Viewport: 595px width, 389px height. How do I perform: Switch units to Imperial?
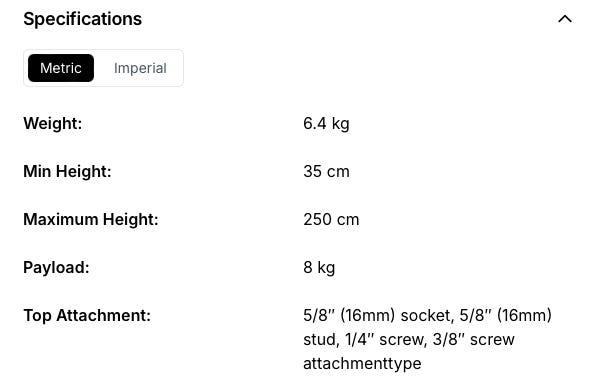coord(140,68)
